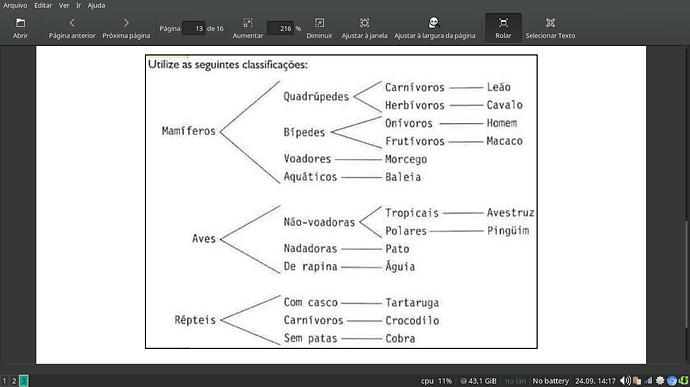Open the Arquivo menu

click(15, 5)
